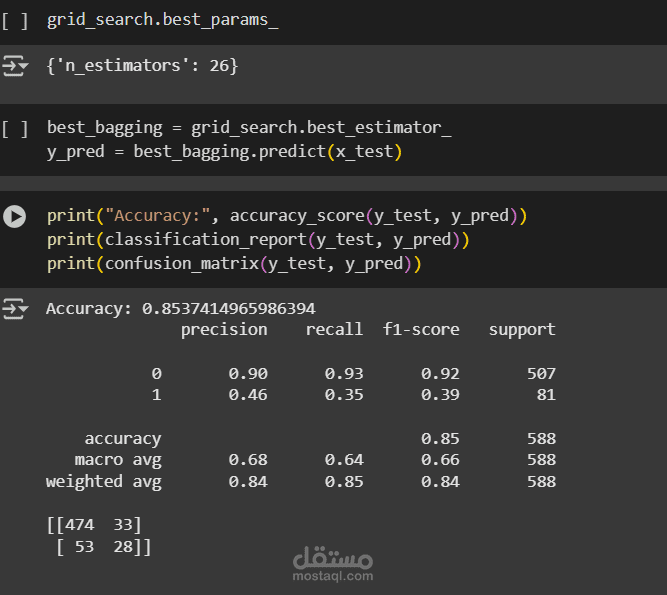Click the play button to run print cell
This screenshot has height=595, width=667.
(14, 216)
